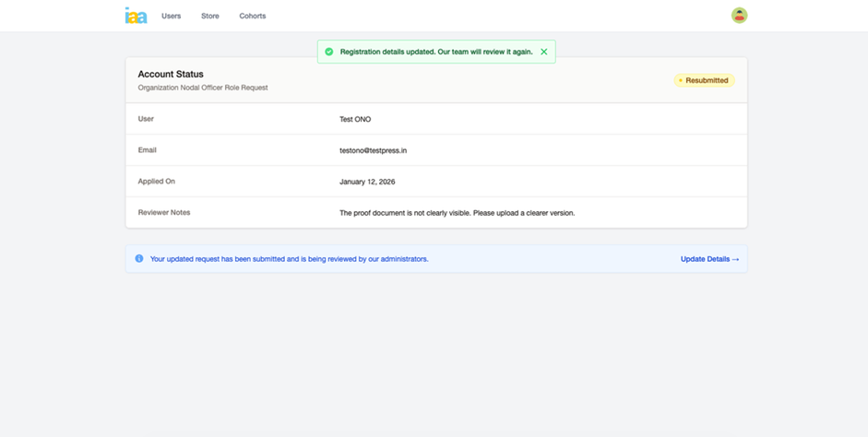Click the Applied On label
This screenshot has height=437, width=868.
coord(156,181)
